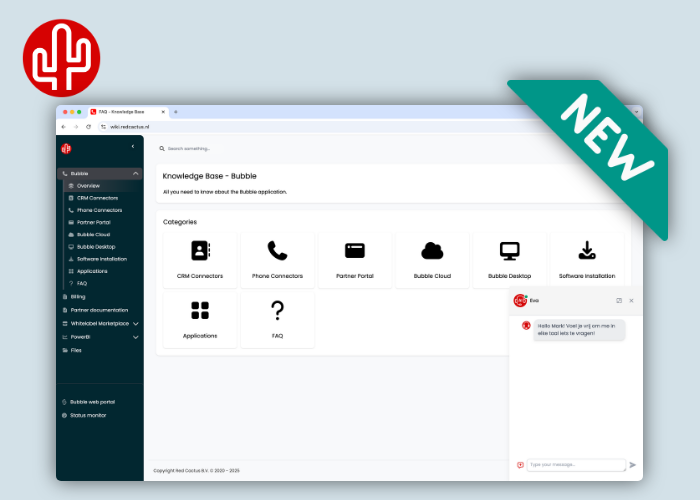Expand the Whitelabel Marketplace menu
Image resolution: width=700 pixels, height=500 pixels.
135,324
